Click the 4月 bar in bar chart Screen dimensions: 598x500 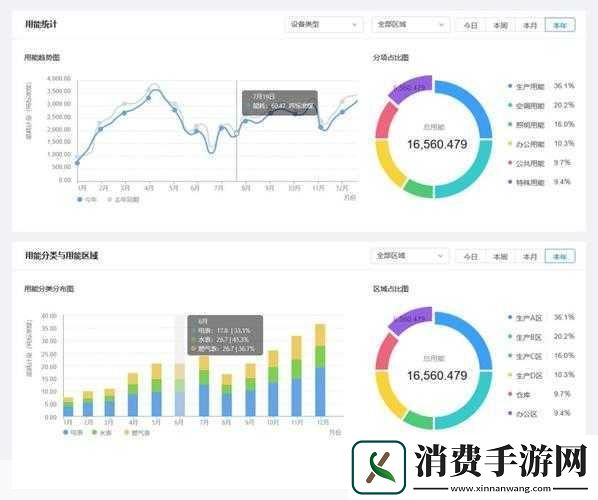133,395
